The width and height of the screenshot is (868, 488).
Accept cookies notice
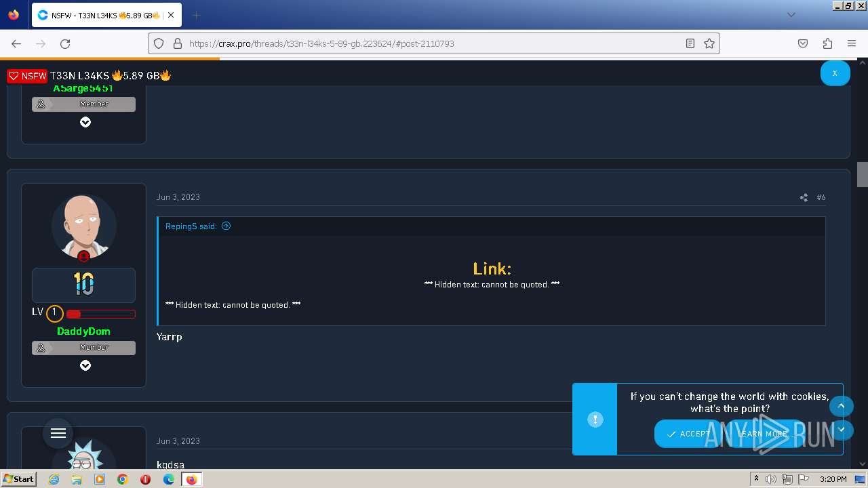coord(688,434)
